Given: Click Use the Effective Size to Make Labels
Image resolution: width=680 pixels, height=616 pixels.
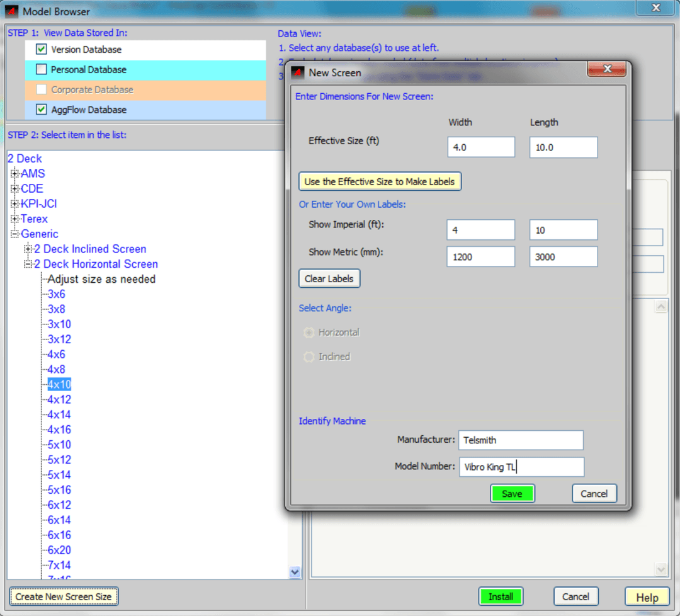Looking at the screenshot, I should (380, 181).
